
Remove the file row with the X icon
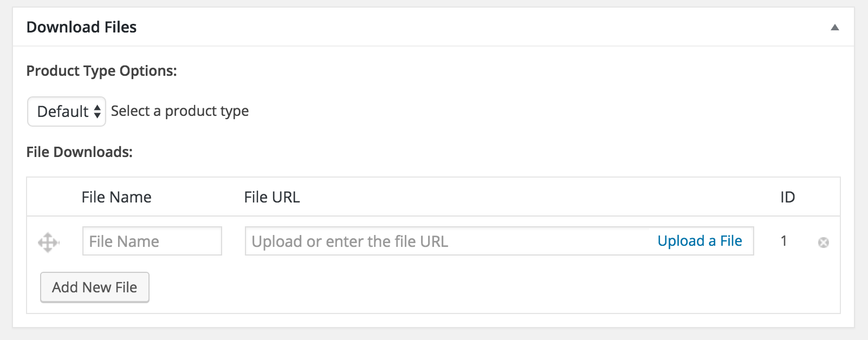(823, 243)
